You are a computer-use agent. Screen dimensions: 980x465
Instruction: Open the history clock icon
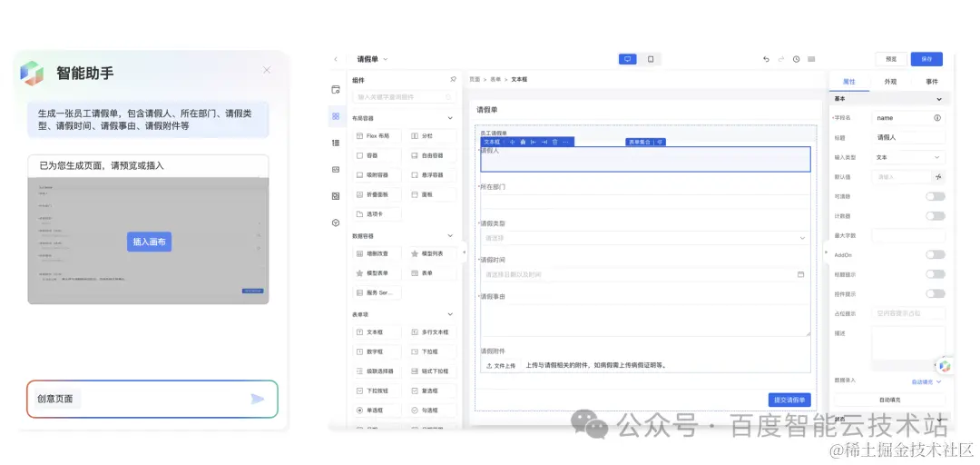tap(797, 59)
